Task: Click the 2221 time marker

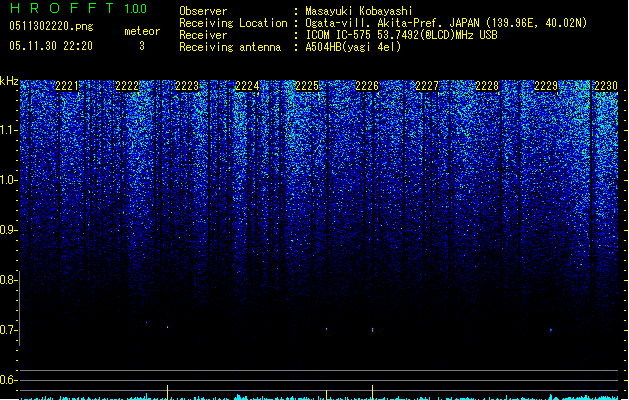Action: click(x=67, y=86)
